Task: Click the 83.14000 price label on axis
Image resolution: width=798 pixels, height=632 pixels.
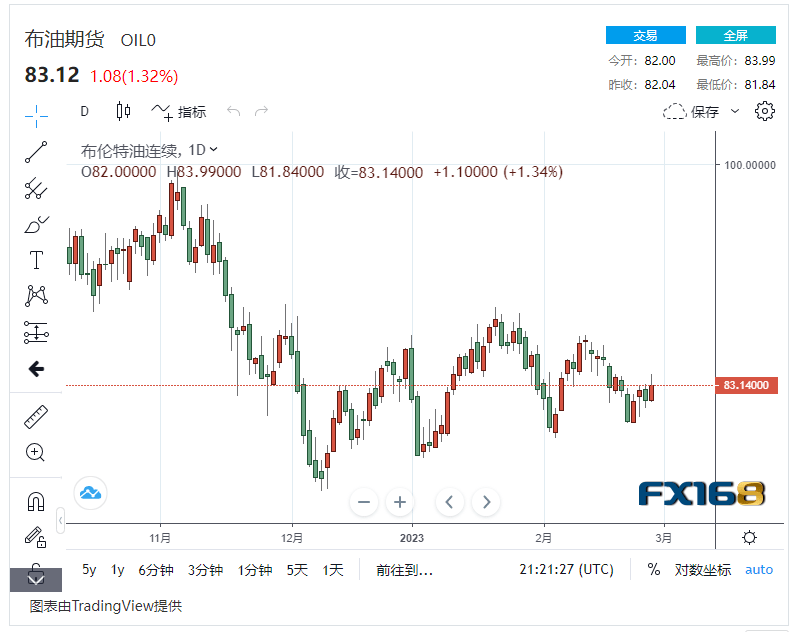Action: point(746,386)
